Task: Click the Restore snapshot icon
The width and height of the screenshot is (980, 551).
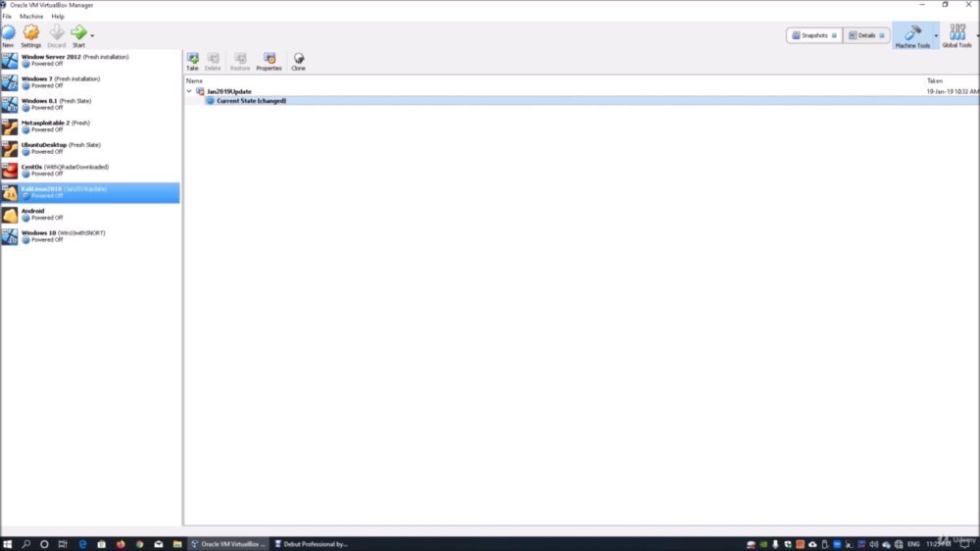Action: pyautogui.click(x=240, y=62)
